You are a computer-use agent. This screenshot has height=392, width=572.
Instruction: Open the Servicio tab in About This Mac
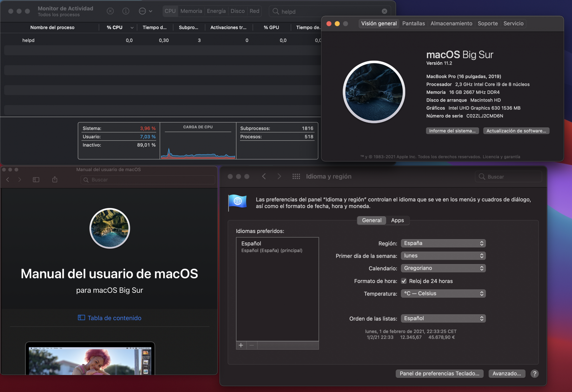[513, 23]
